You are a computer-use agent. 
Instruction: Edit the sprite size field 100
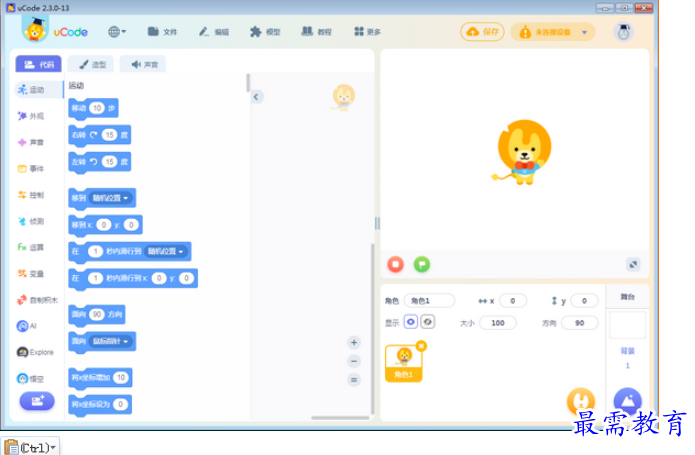498,323
